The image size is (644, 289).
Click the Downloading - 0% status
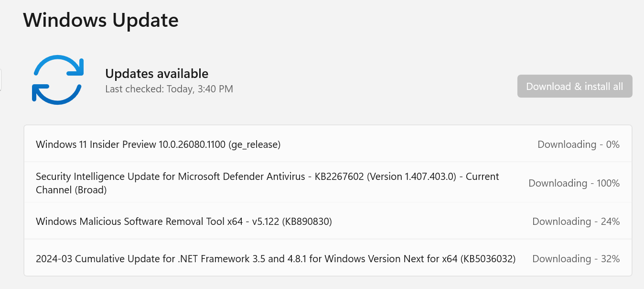click(x=578, y=144)
